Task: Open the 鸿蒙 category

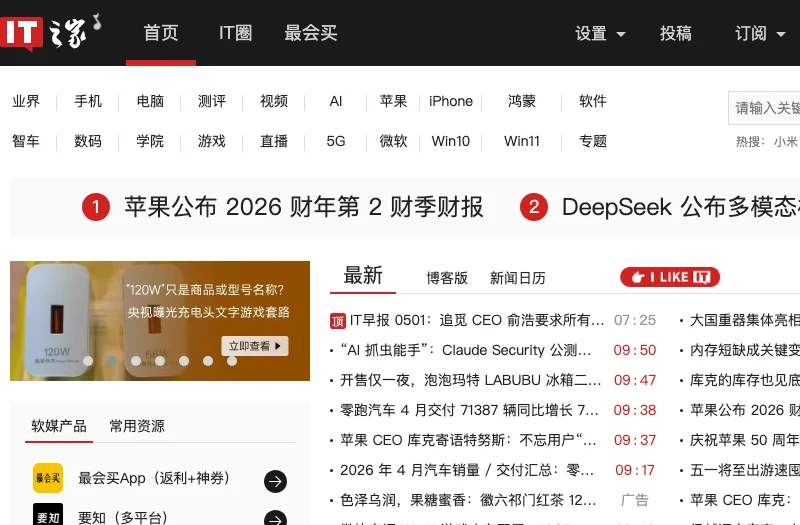Action: (x=521, y=101)
